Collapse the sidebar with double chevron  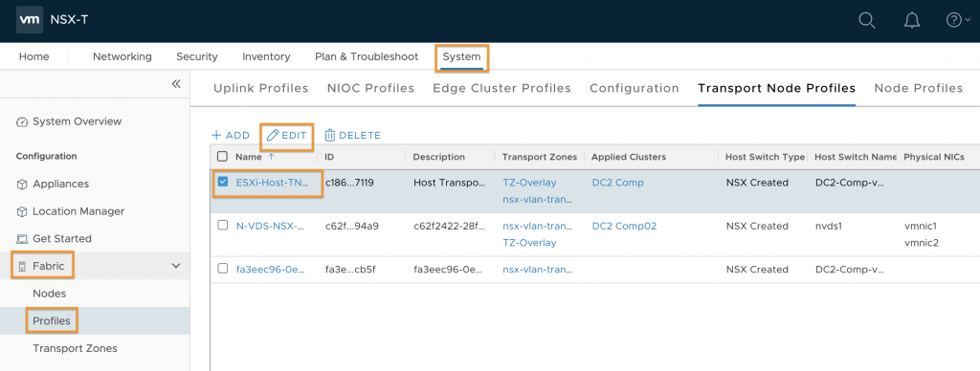176,84
